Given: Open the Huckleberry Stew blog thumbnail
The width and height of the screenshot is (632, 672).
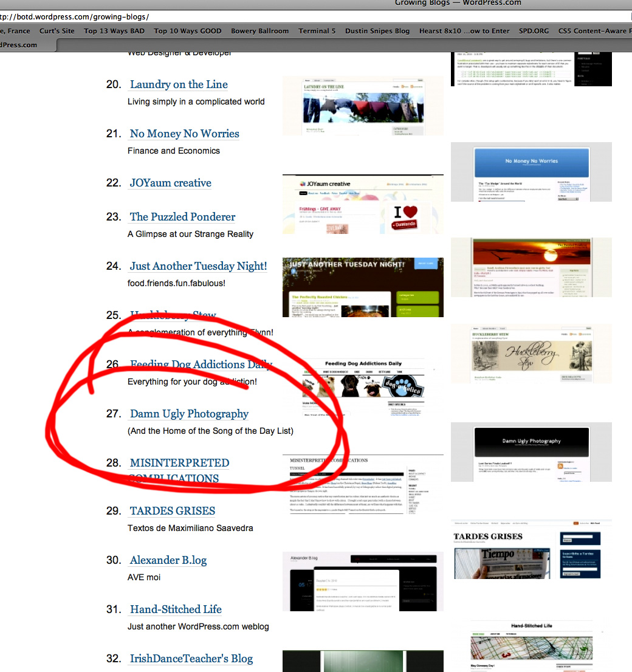Looking at the screenshot, I should tap(531, 353).
